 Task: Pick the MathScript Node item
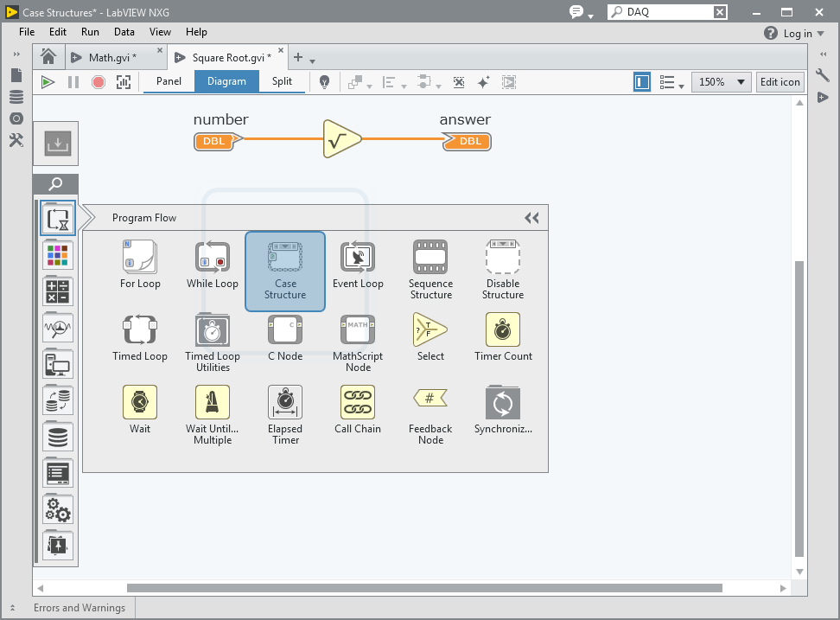pos(358,343)
